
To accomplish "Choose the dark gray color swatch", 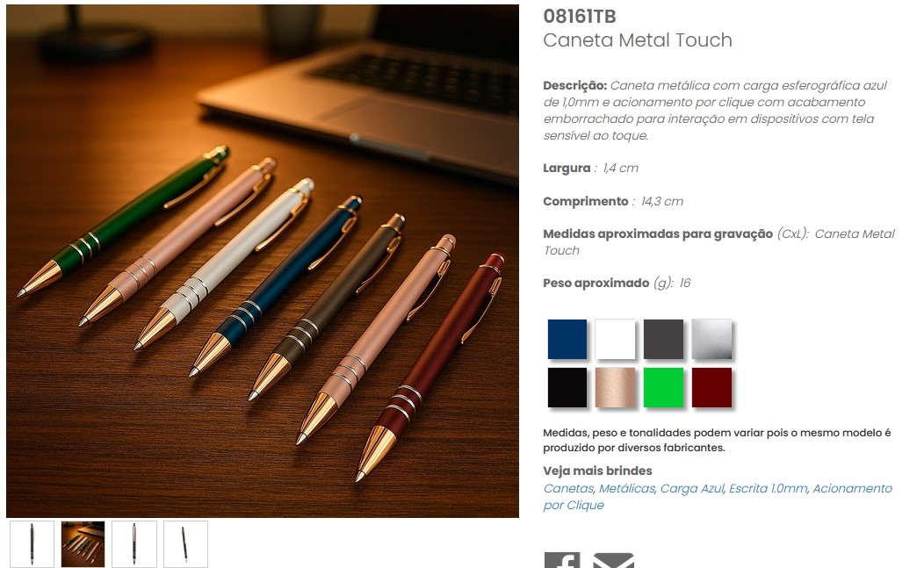I will (663, 339).
